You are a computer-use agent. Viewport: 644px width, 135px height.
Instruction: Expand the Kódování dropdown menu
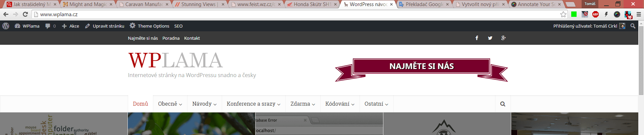pyautogui.click(x=340, y=104)
